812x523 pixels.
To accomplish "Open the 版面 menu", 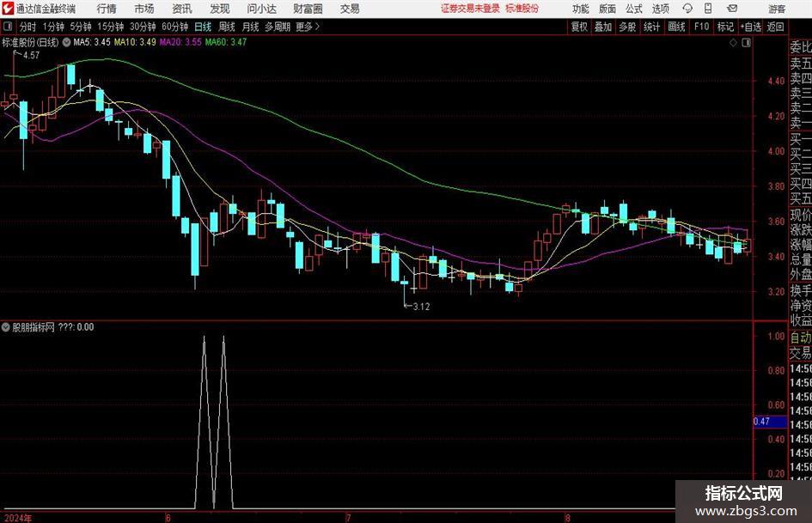I will click(607, 9).
